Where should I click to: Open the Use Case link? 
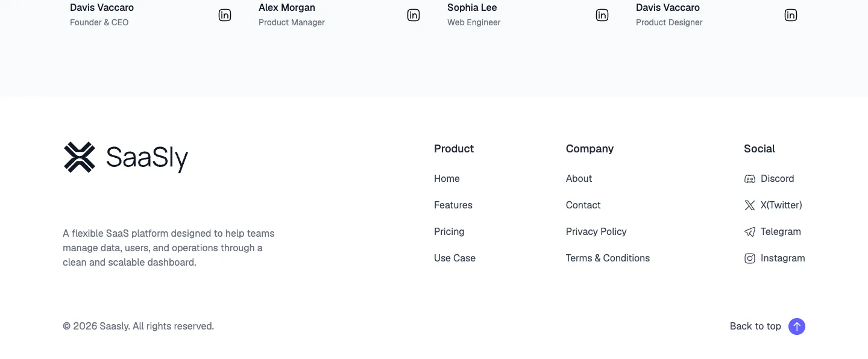454,258
